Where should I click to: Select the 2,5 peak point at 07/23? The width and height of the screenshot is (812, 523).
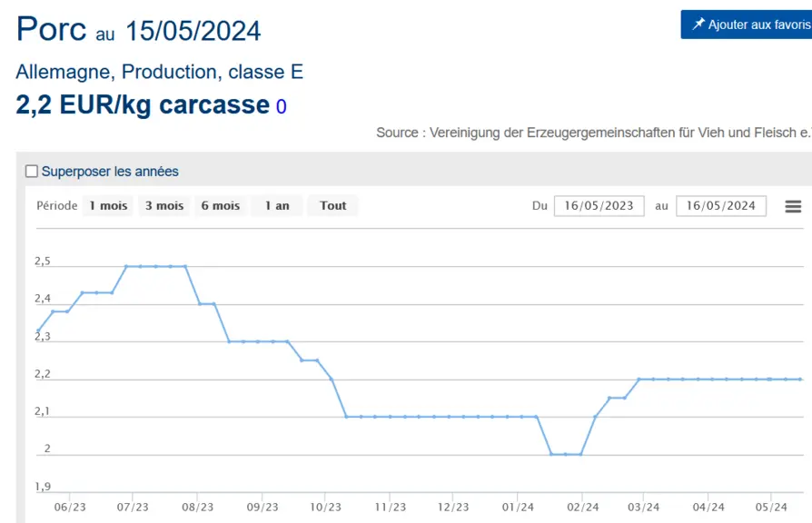[126, 266]
